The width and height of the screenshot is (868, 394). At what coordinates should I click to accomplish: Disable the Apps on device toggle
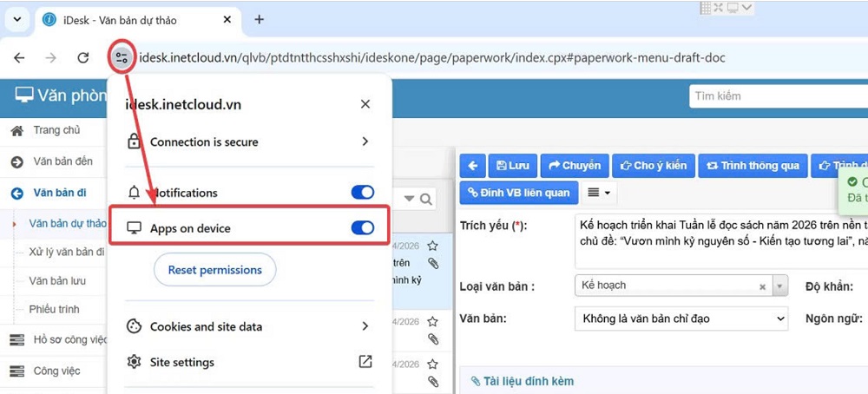point(363,228)
